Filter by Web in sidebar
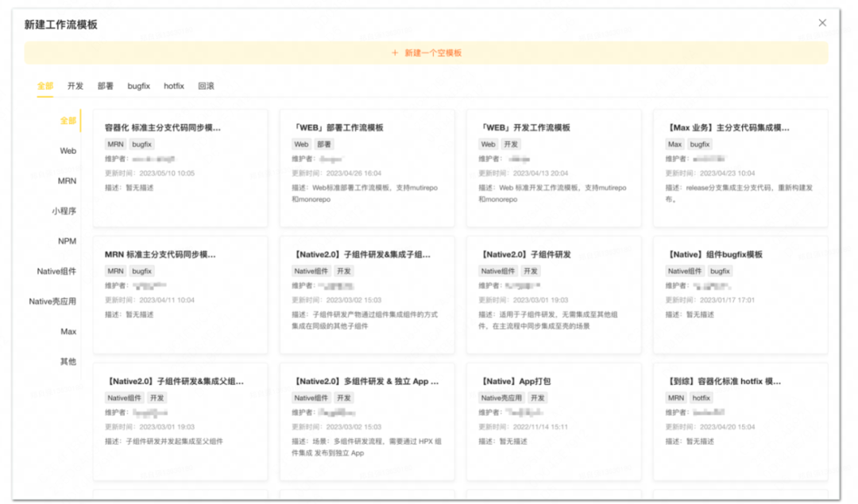Screen dimensions: 858x504 pos(68,150)
